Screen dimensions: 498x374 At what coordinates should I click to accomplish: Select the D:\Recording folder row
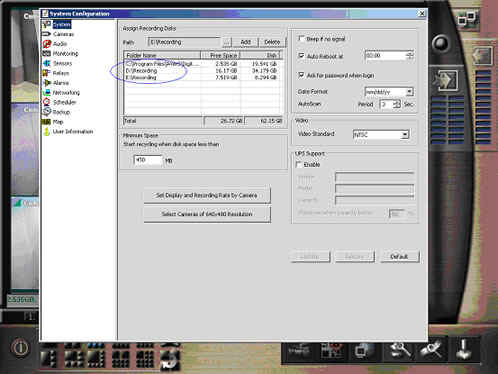203,71
